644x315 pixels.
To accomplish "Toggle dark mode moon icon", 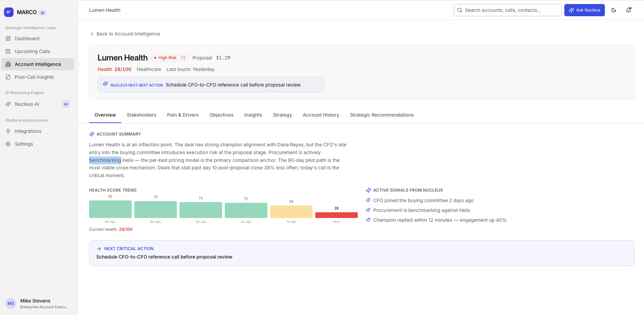I will [614, 10].
